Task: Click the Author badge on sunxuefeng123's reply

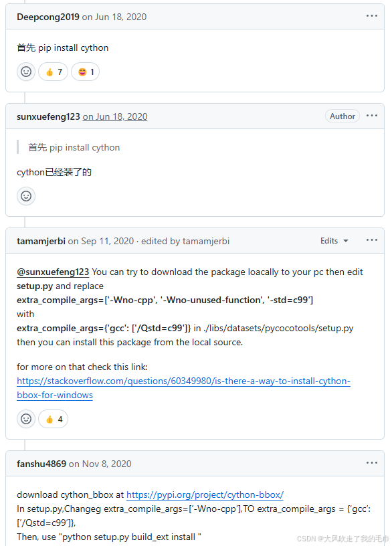Action: click(342, 116)
